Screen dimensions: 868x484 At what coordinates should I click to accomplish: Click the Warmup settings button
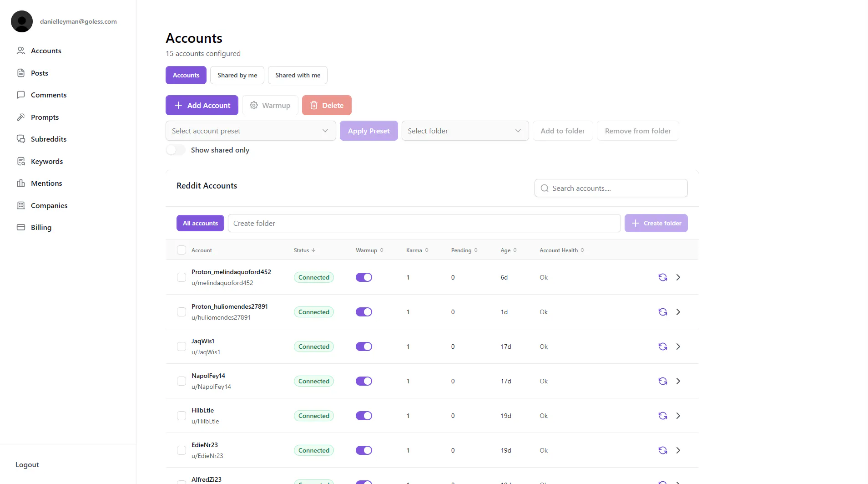click(270, 105)
